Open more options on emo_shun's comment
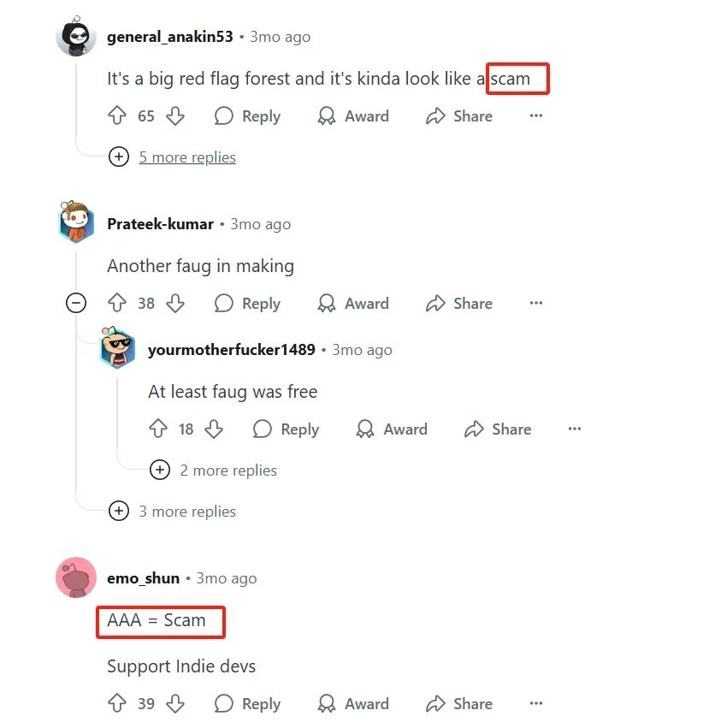The image size is (703, 728). (x=536, y=703)
